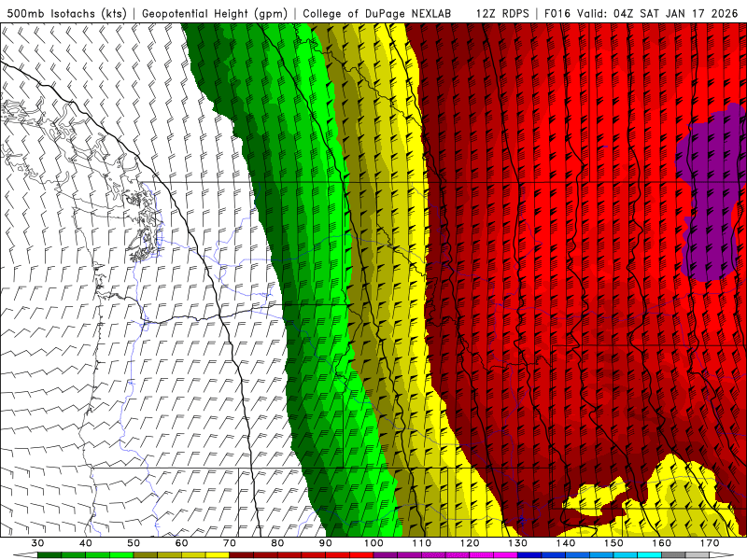The height and width of the screenshot is (560, 747).
Task: Click the bright yellow 65-70 kt legend swatch
Action: coord(218,555)
